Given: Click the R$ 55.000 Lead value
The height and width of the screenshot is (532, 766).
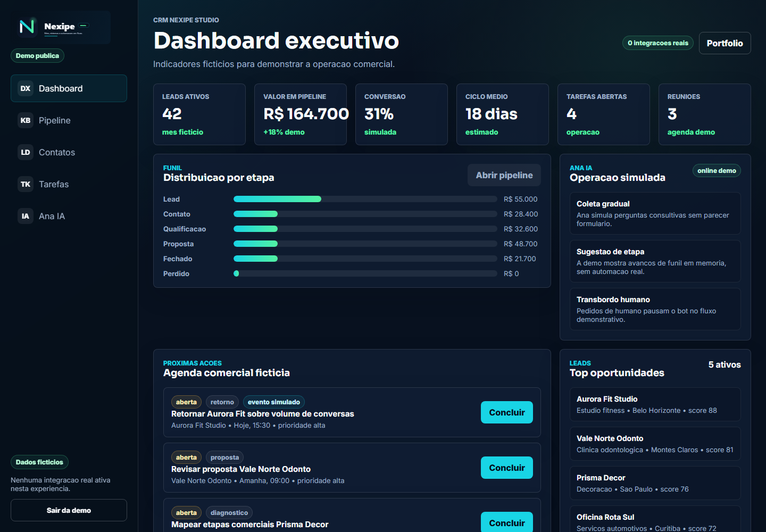Looking at the screenshot, I should coord(521,199).
